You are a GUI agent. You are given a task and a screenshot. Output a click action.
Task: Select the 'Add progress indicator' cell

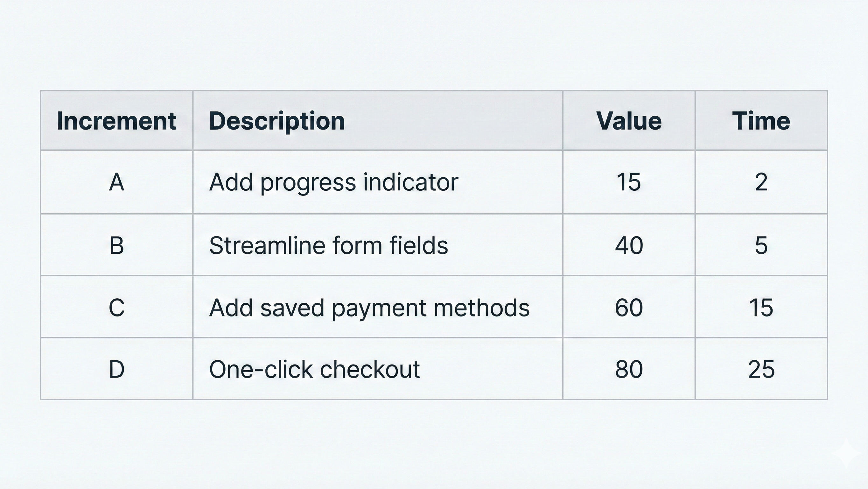(x=333, y=182)
